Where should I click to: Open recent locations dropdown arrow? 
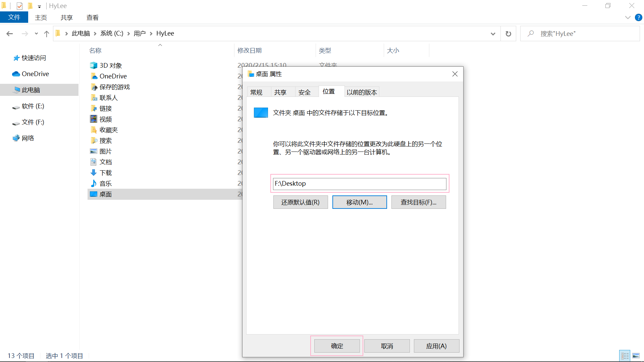36,34
